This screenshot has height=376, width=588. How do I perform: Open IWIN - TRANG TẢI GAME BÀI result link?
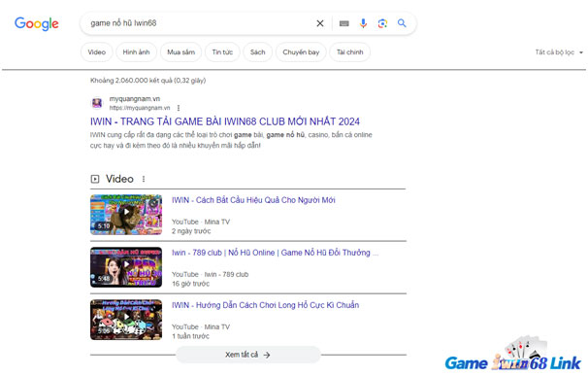click(x=225, y=121)
